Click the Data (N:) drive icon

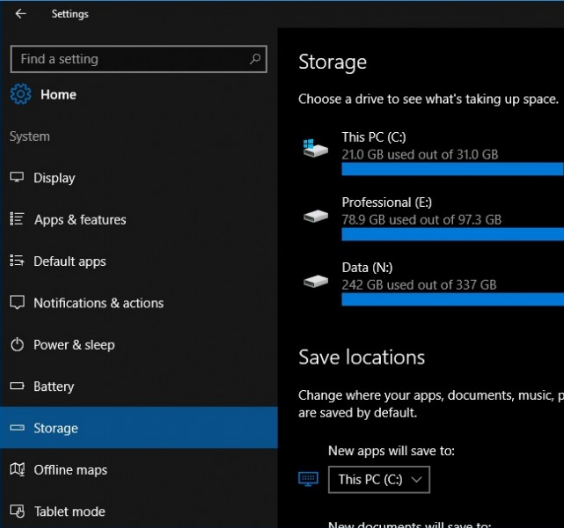[315, 281]
